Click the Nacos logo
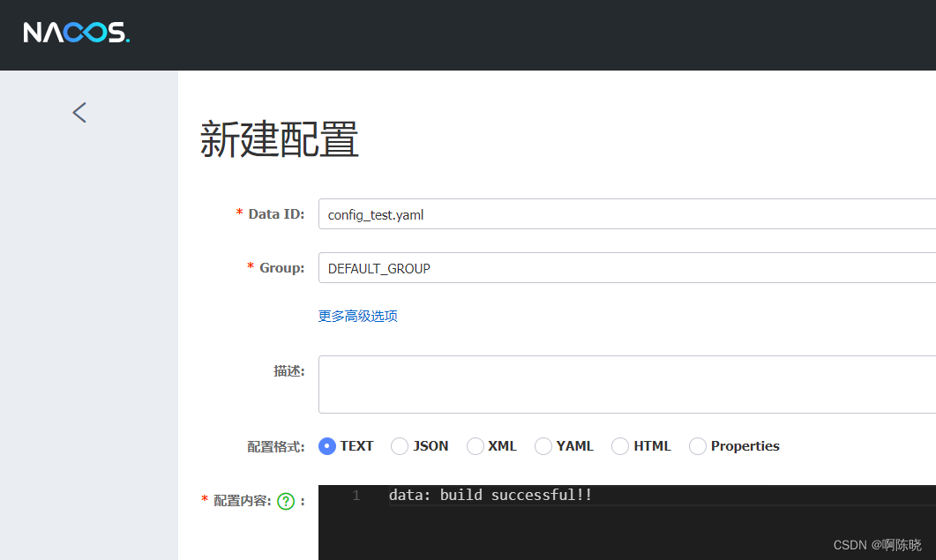Viewport: 936px width, 560px height. pyautogui.click(x=77, y=33)
